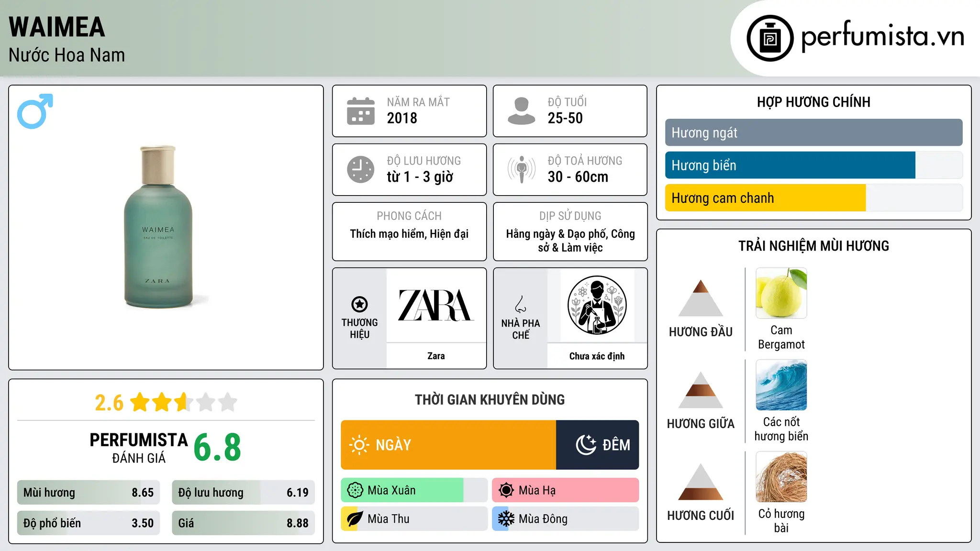980x551 pixels.
Task: Click the top-note pyramid icon above Hương đầu
Action: 701,298
